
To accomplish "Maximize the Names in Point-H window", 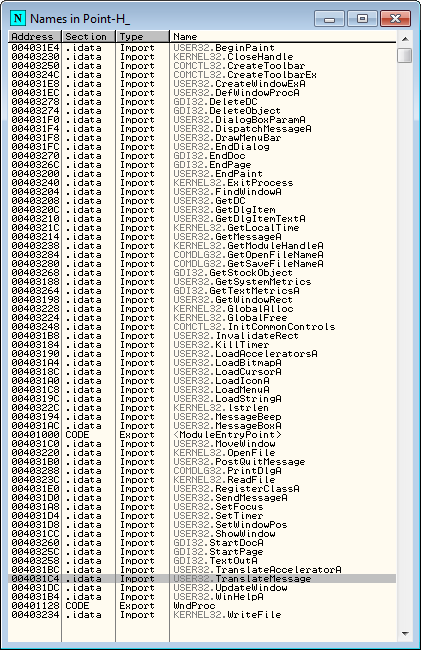I will point(362,18).
